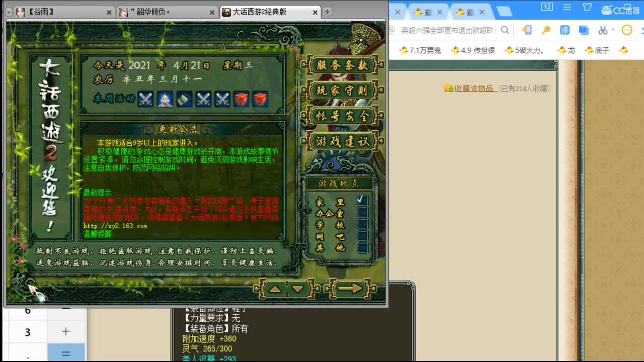Open the 4.9 传世很 bookmark
The height and width of the screenshot is (362, 644).
473,50
